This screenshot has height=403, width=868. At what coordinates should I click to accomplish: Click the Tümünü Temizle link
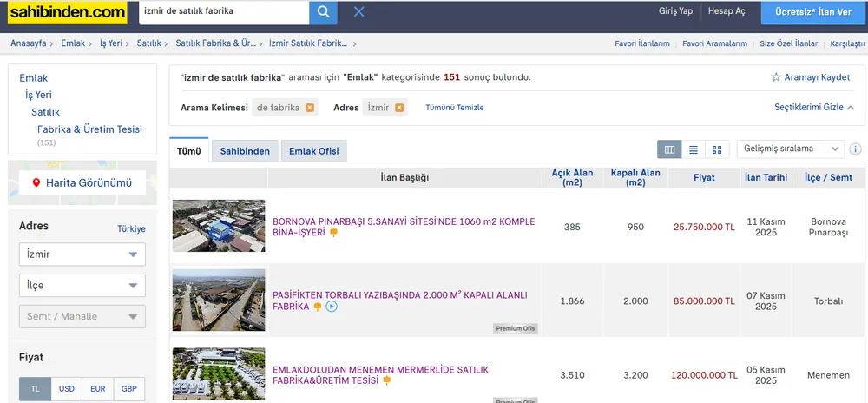(455, 108)
